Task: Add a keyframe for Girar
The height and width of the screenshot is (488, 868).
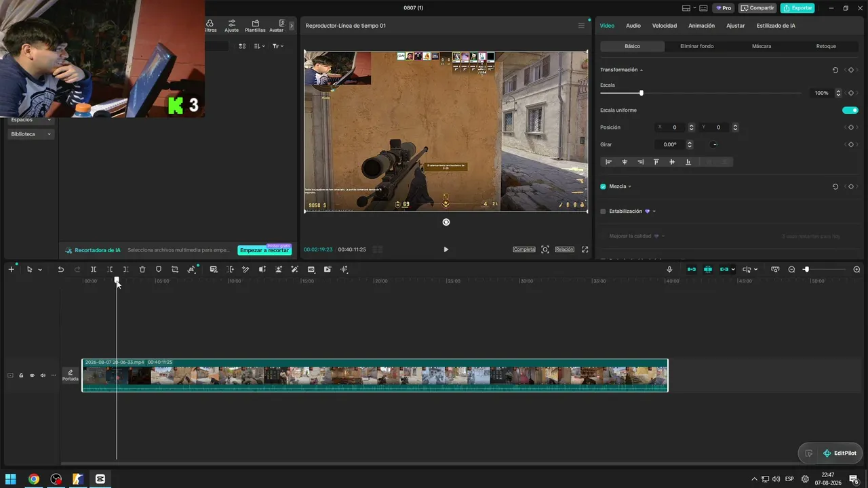Action: pos(850,144)
